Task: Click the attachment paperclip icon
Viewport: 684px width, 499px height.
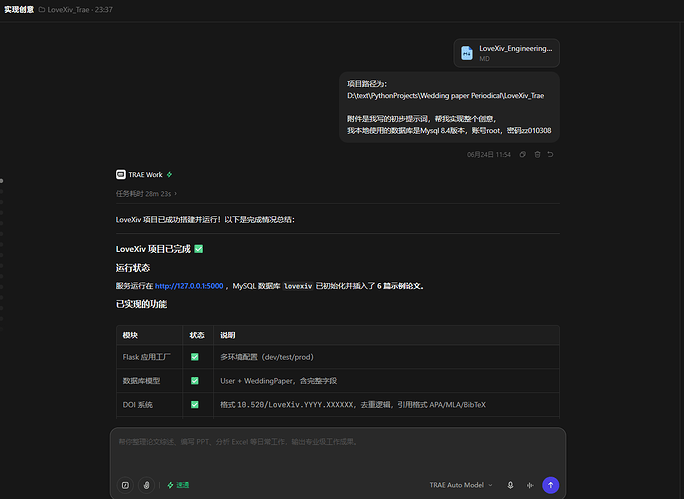Action: coord(146,485)
